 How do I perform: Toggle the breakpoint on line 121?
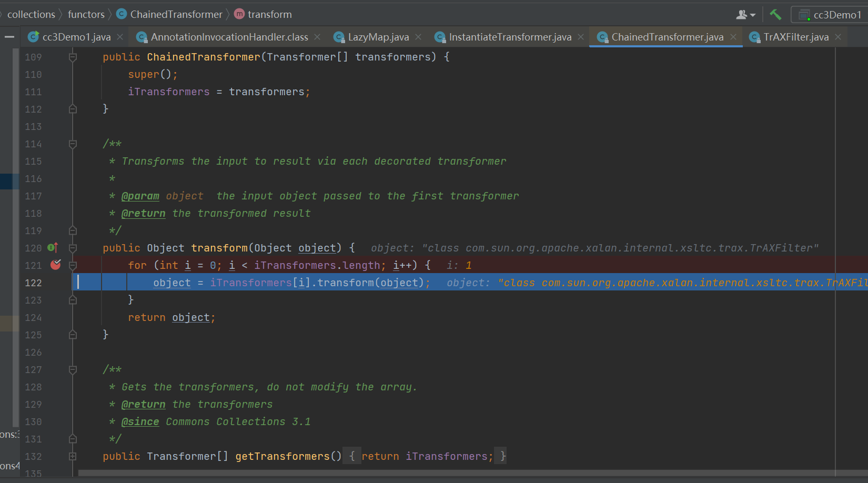point(55,265)
